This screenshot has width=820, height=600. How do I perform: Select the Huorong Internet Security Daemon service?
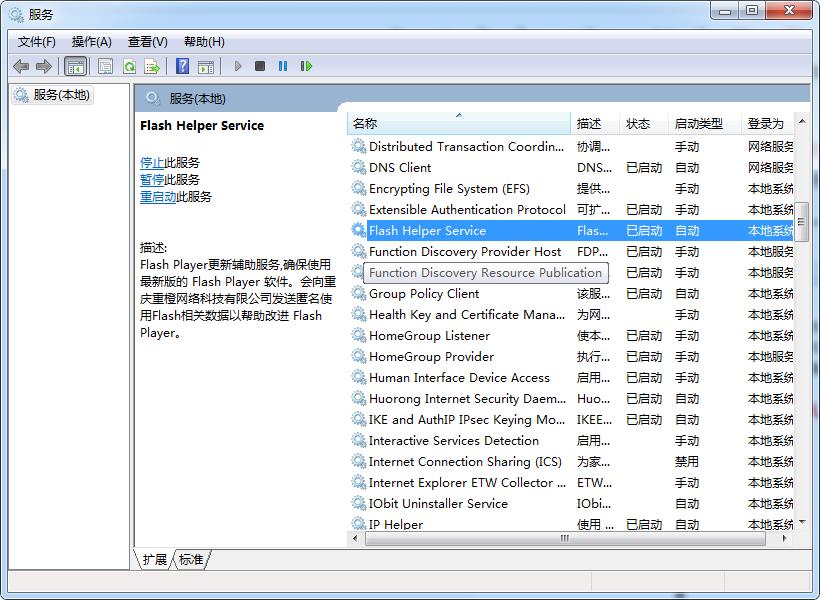(x=570, y=398)
